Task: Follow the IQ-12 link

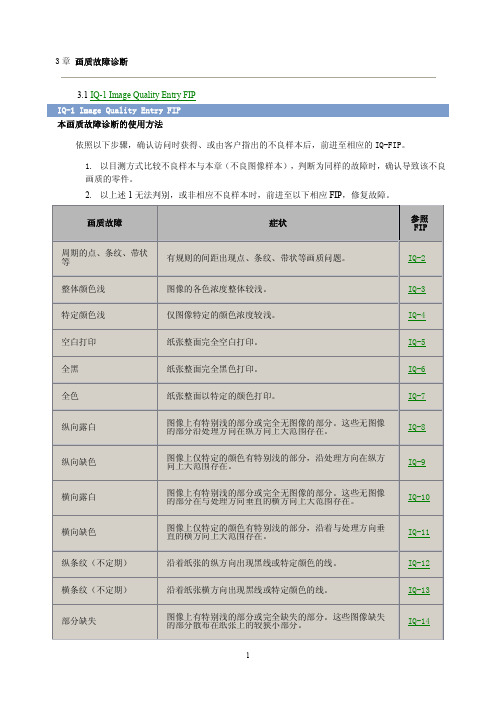Action: click(x=419, y=564)
